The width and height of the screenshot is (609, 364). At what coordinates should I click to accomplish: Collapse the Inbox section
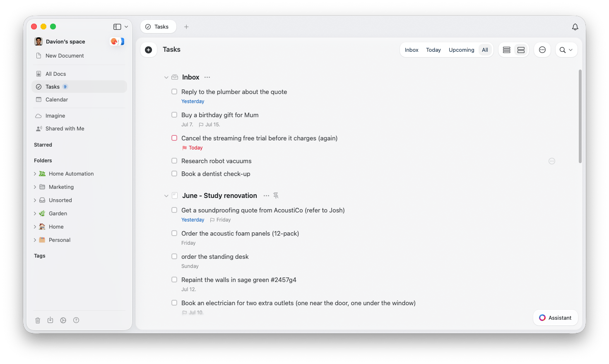pos(166,77)
